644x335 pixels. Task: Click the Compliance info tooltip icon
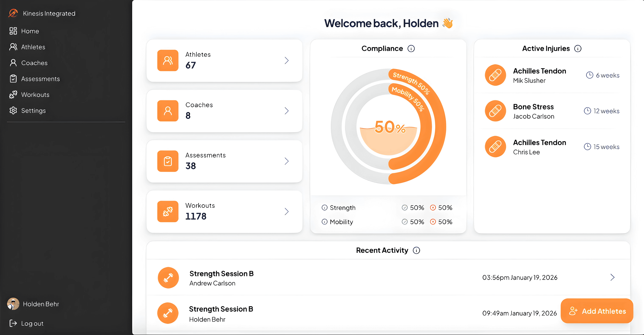click(411, 49)
